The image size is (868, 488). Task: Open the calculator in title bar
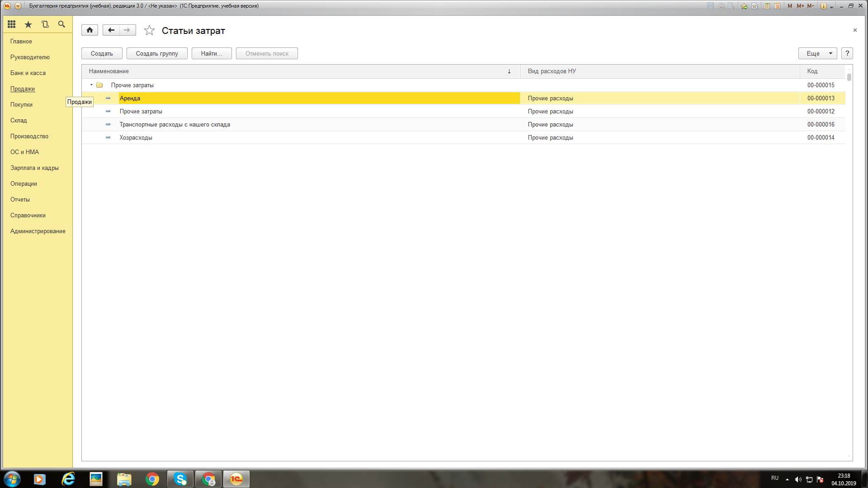pyautogui.click(x=767, y=6)
